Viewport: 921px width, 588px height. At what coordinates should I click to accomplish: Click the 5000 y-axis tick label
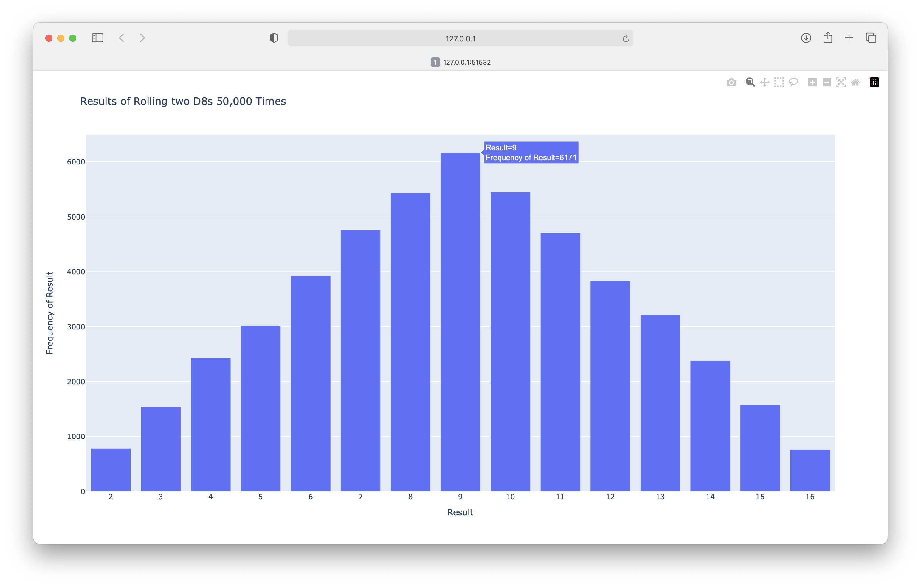point(76,217)
